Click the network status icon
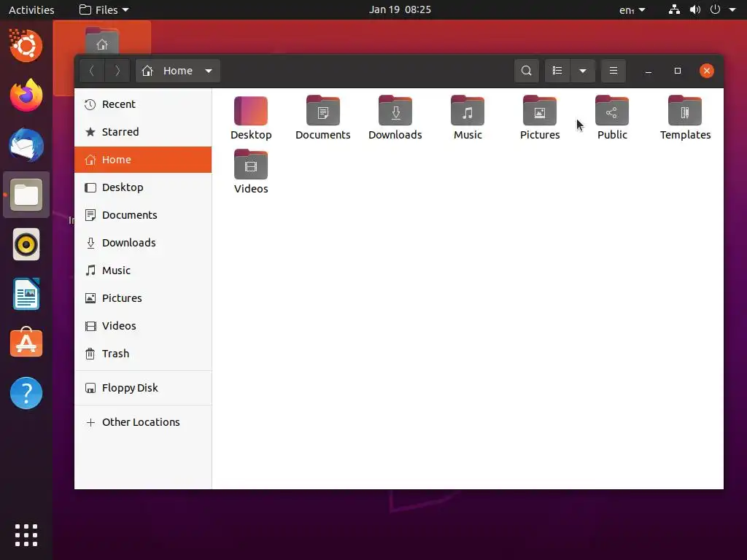This screenshot has height=560, width=747. click(674, 9)
